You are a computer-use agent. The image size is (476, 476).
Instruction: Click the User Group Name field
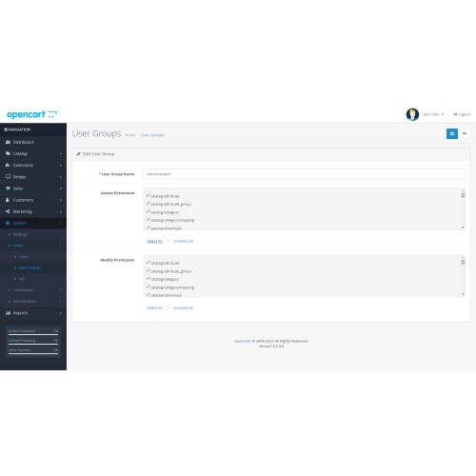pyautogui.click(x=305, y=174)
